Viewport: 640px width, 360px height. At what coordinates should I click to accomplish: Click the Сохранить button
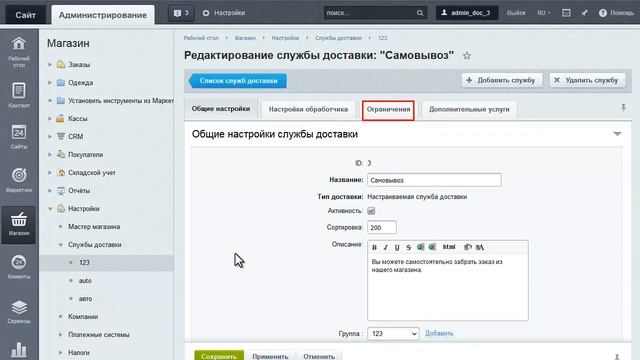[219, 356]
